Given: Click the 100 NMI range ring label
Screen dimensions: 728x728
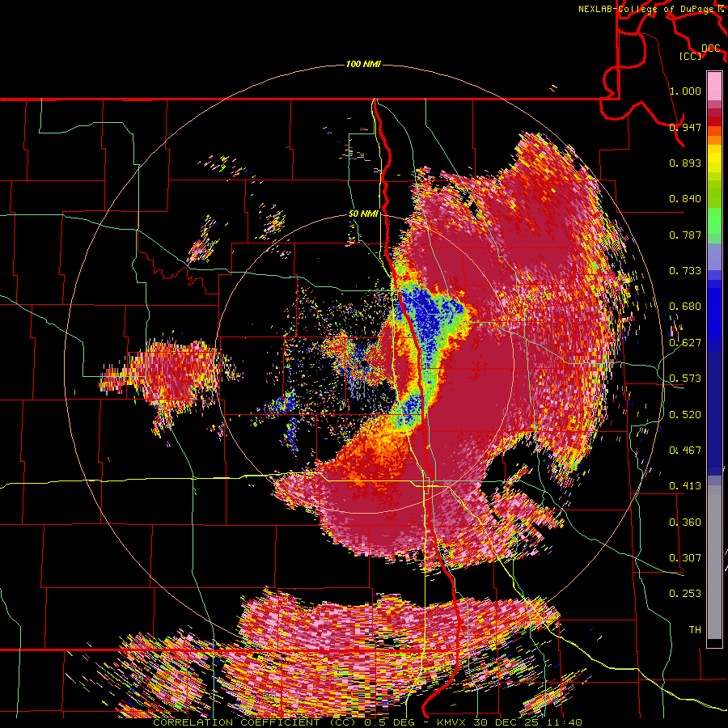Looking at the screenshot, I should coord(363,64).
